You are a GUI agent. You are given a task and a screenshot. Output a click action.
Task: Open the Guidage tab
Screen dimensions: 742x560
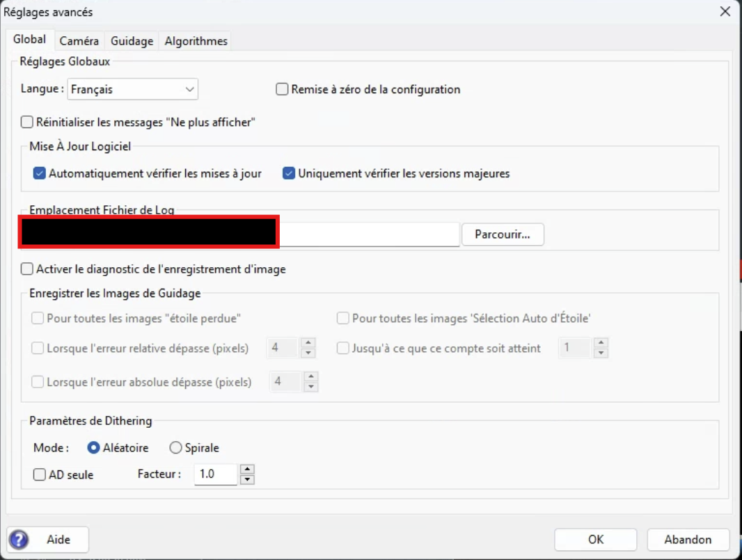[132, 41]
